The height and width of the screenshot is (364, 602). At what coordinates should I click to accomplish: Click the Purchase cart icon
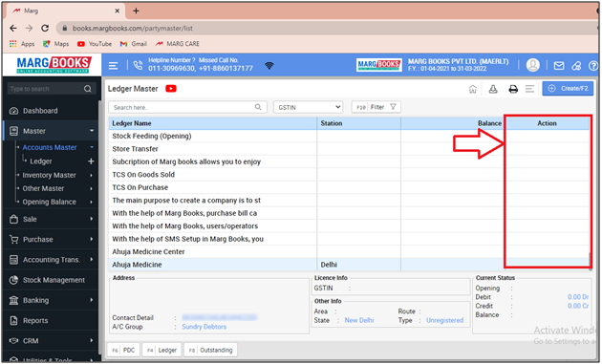pos(13,240)
